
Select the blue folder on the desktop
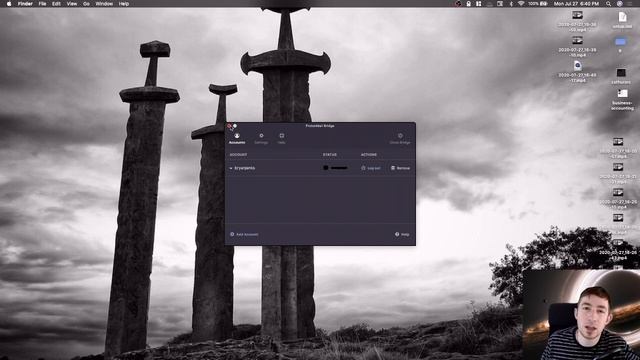pos(620,42)
